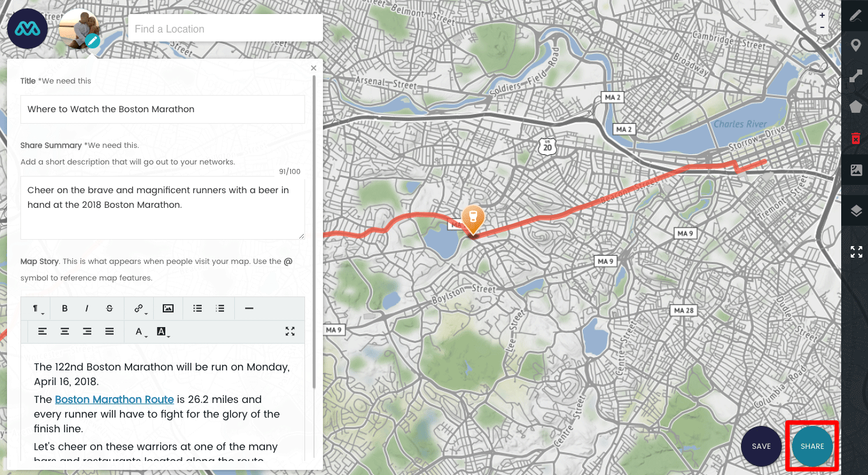The width and height of the screenshot is (868, 475).
Task: Edit the profile photo avatar
Action: (79, 29)
